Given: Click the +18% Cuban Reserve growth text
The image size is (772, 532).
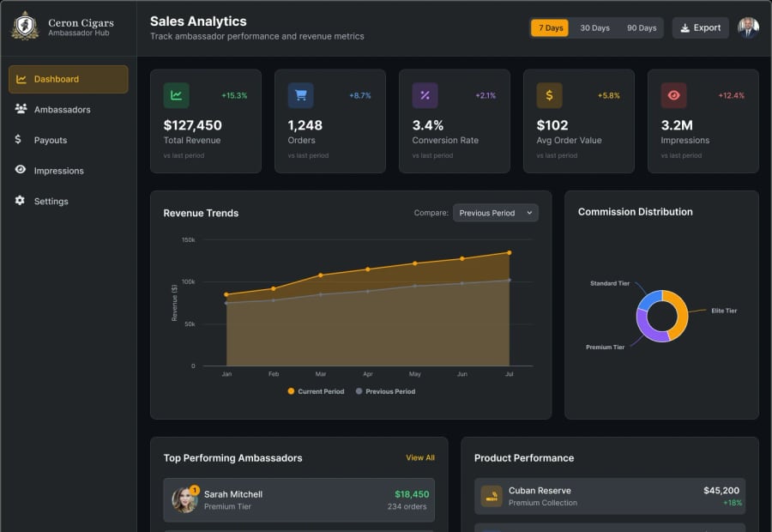Looking at the screenshot, I should [x=733, y=503].
